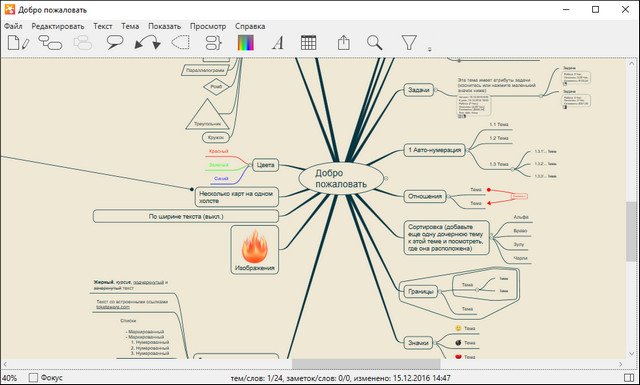Select the 'Красный' red subtopic

tap(219, 151)
